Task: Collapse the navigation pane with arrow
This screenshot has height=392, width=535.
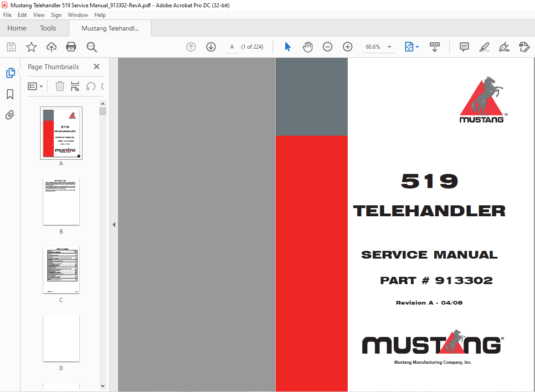Action: pos(114,224)
